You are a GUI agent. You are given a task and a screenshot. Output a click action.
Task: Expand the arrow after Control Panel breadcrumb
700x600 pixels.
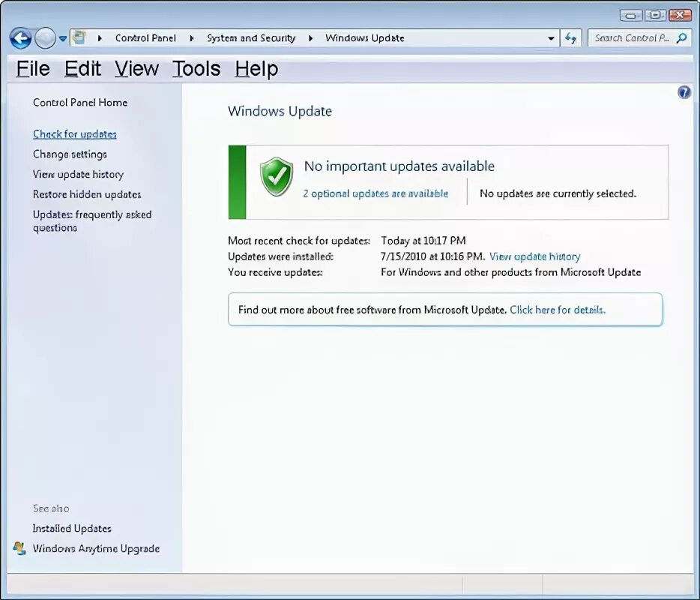192,38
